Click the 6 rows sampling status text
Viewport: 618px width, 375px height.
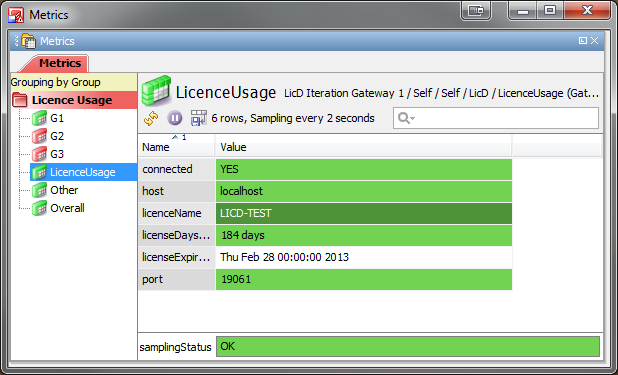tap(293, 118)
